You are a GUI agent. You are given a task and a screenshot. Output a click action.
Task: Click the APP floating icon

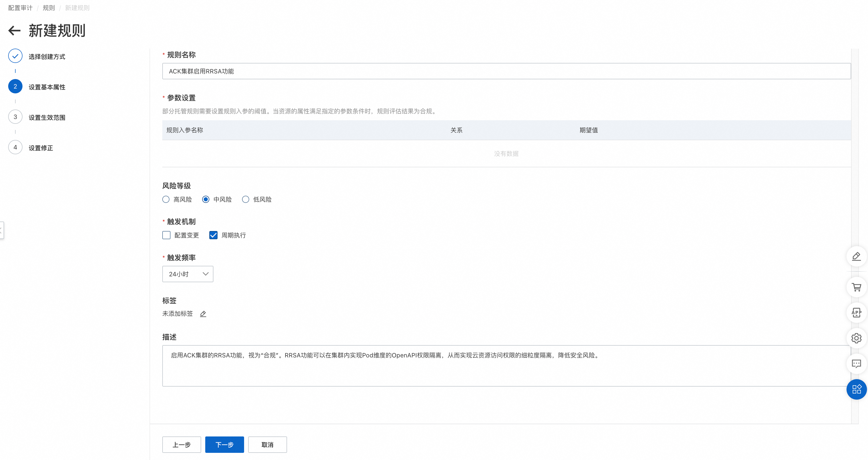tap(856, 313)
